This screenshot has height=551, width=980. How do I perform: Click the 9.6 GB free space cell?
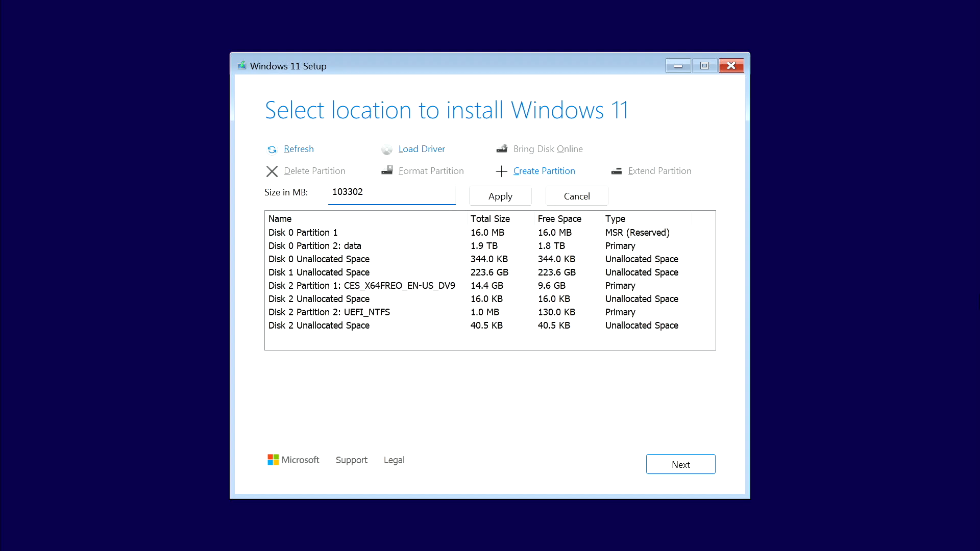pos(552,286)
